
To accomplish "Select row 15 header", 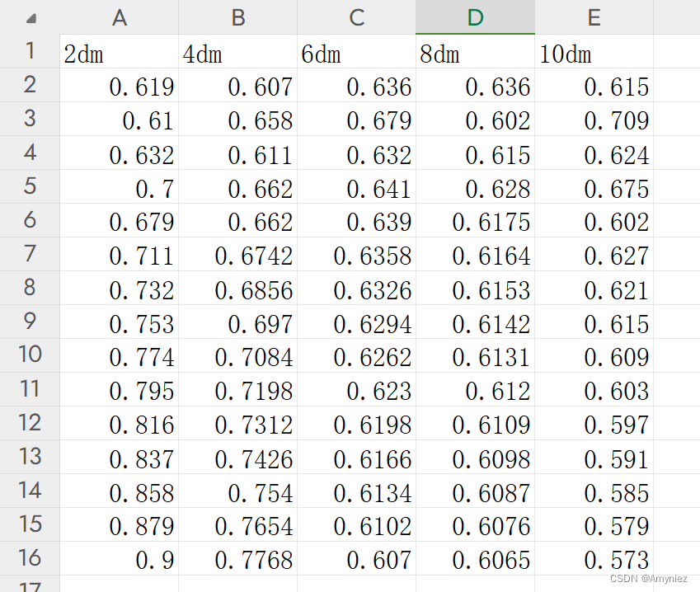I will [x=30, y=524].
